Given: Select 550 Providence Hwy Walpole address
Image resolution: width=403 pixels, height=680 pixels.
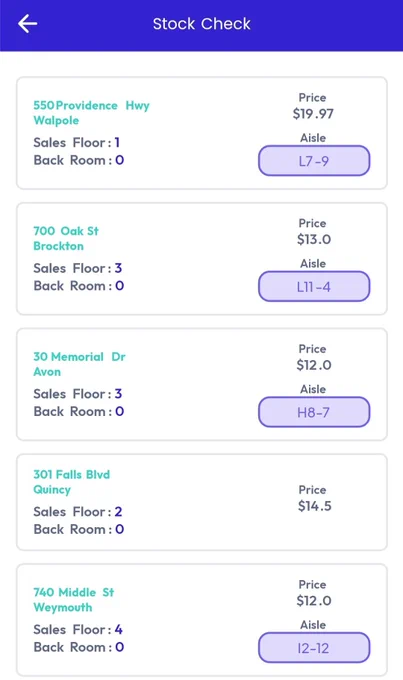Looking at the screenshot, I should click(92, 113).
